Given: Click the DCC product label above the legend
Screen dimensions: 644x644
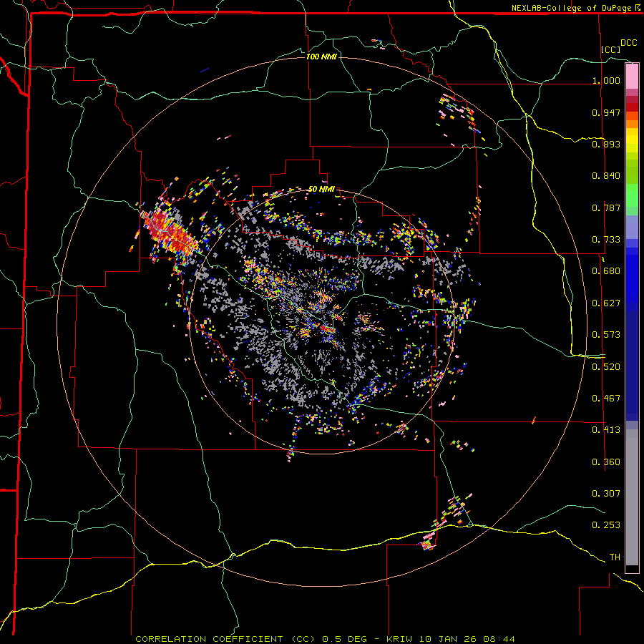Looking at the screenshot, I should pos(628,43).
